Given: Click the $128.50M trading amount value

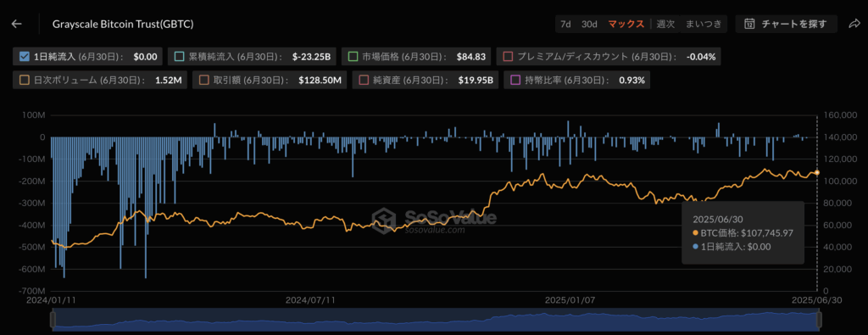Looking at the screenshot, I should click(320, 81).
